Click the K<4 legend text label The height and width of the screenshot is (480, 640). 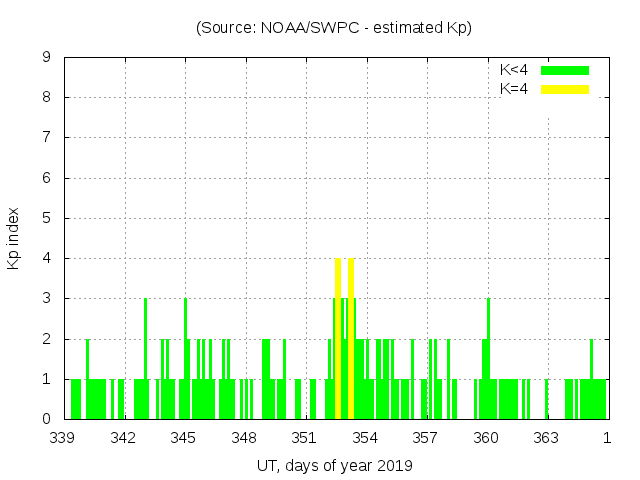(514, 70)
